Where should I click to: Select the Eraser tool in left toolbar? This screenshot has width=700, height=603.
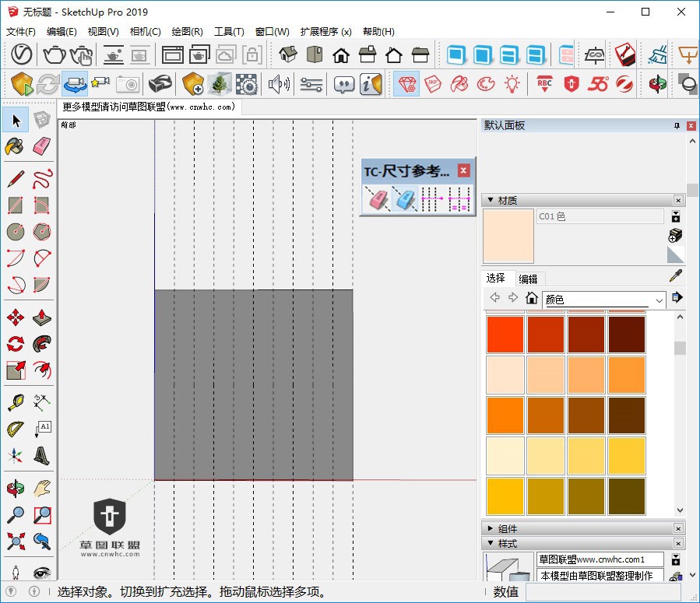coord(42,146)
